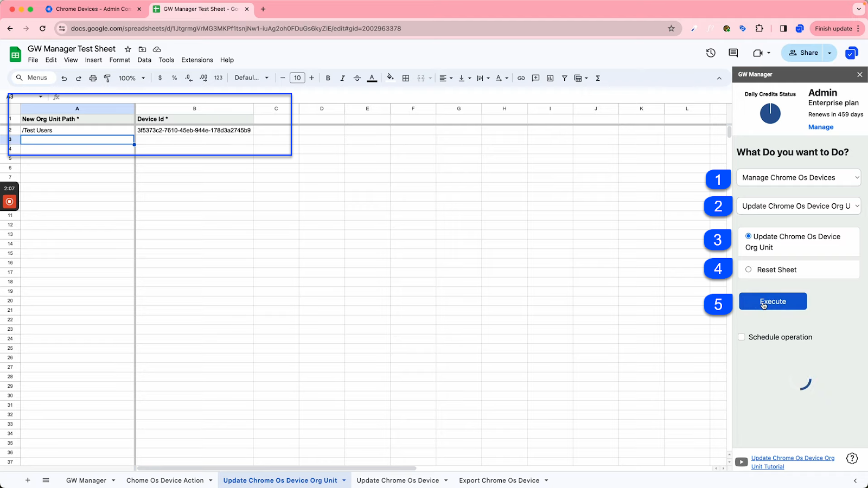Switch to the GW Manager sheet tab
This screenshot has width=868, height=488.
coord(90,480)
